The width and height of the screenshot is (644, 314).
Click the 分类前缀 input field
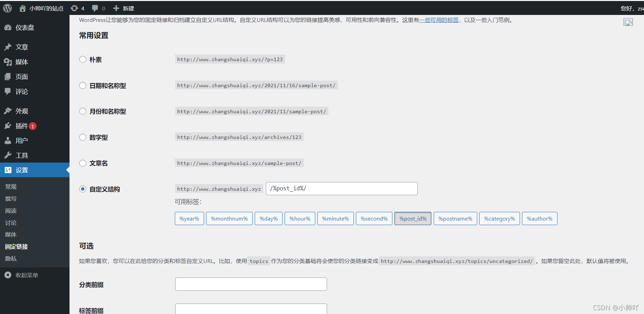click(251, 284)
